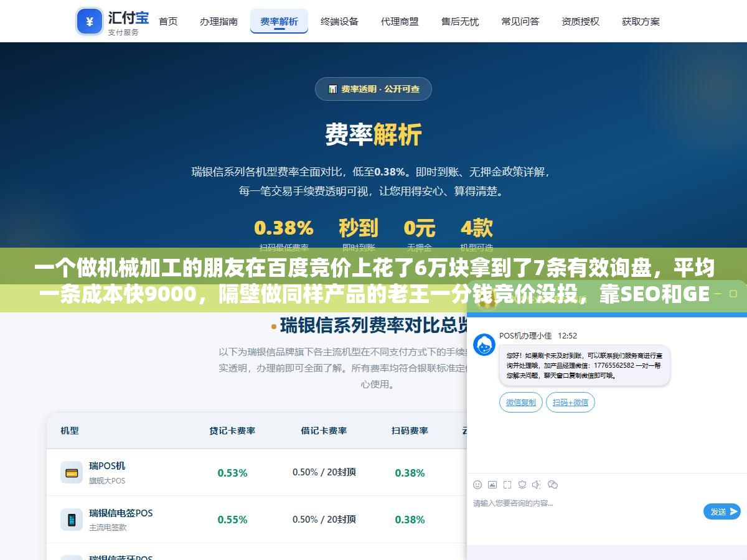Go to 首页 nav item

coord(168,21)
